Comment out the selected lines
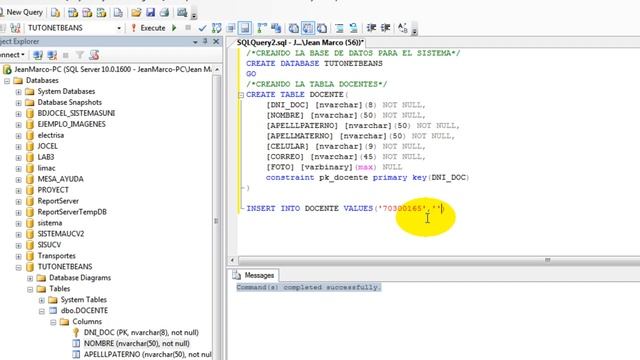Viewport: 640px width, 360px height. point(339,28)
